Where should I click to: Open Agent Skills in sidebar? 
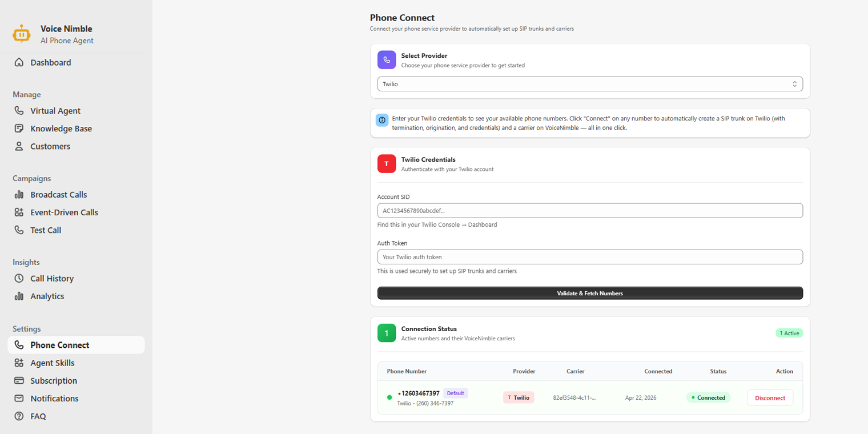click(x=76, y=363)
